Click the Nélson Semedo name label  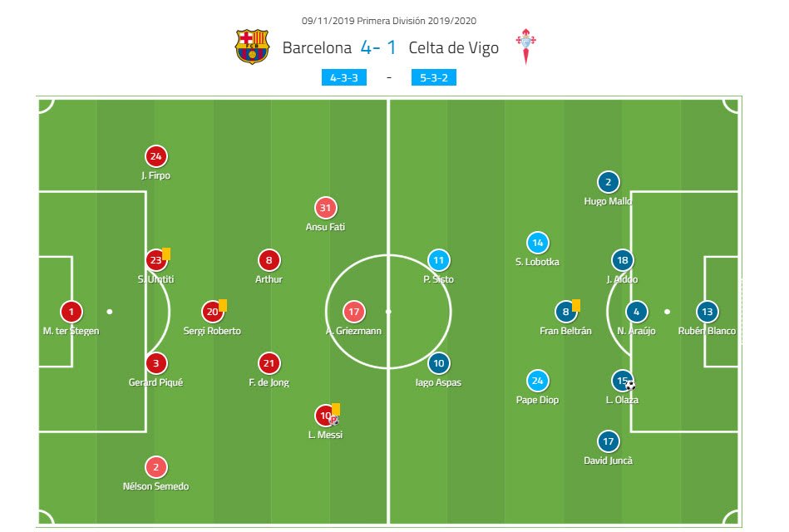pos(155,486)
